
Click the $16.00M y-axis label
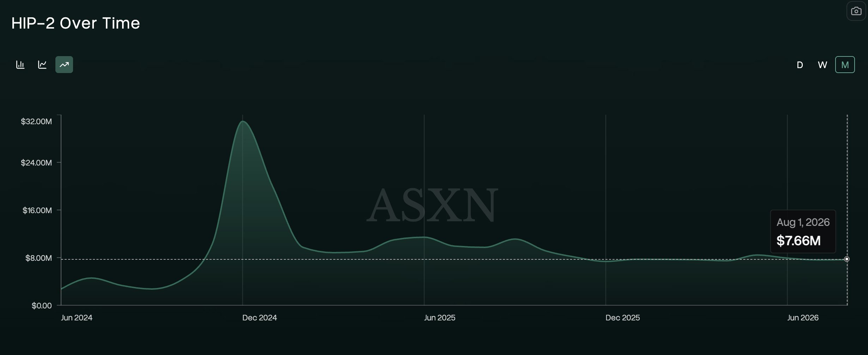37,210
